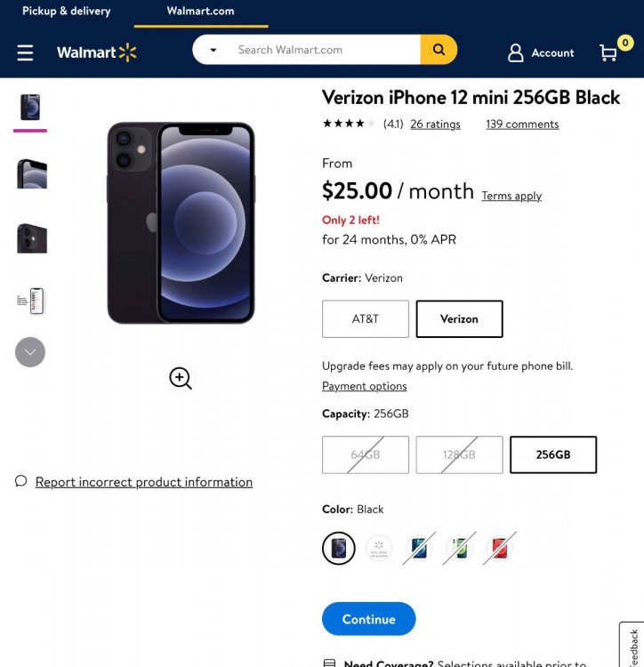Open the search category dropdown arrow
The image size is (644, 667).
[213, 50]
